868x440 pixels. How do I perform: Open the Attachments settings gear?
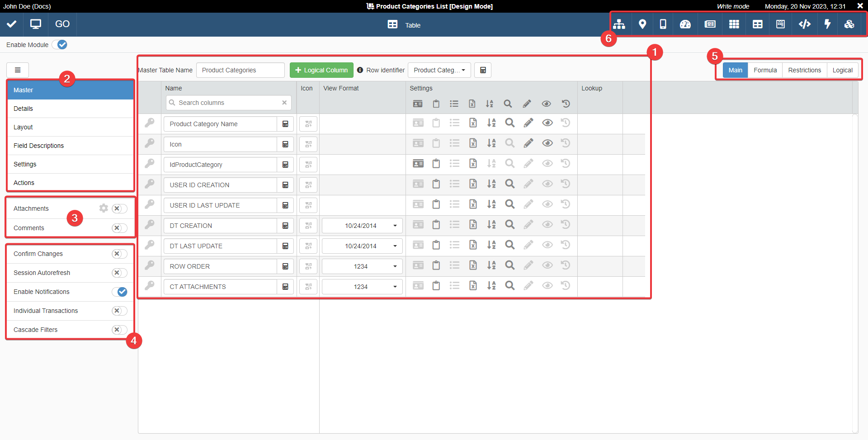click(x=104, y=208)
